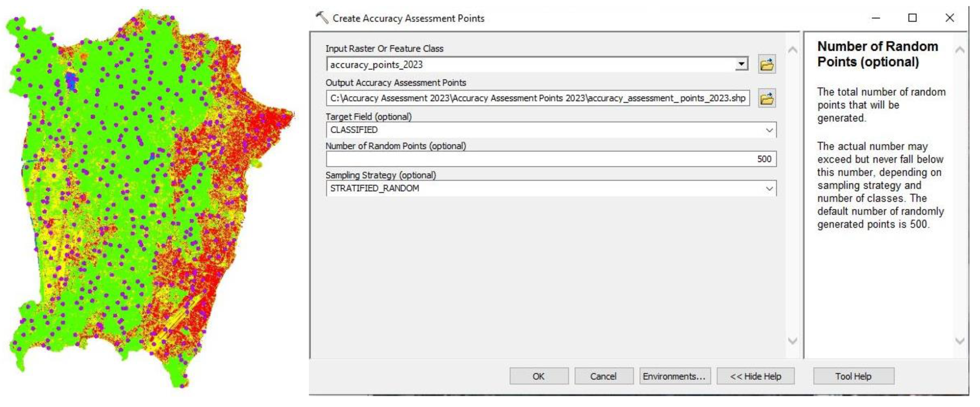Click the hammer tool icon in title bar
Viewport: 980px width, 407px height.
322,18
